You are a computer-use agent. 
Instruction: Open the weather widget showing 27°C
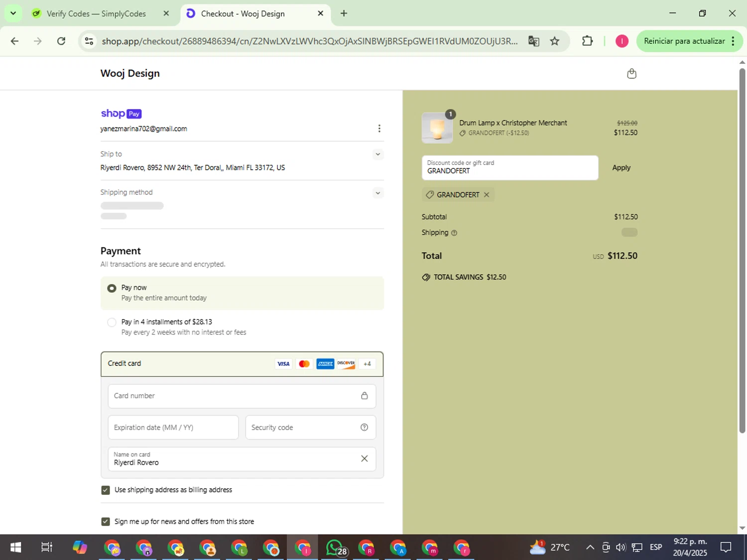[x=550, y=548]
